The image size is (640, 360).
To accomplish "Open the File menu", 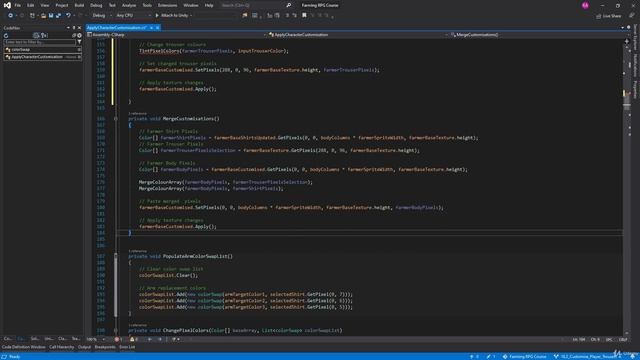I will 18,5.
